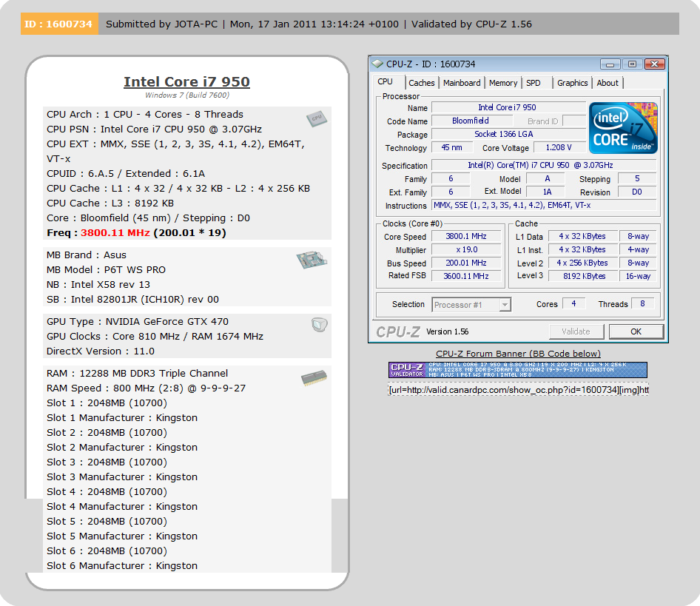700x606 pixels.
Task: Click the CPU chip icon beside CPU Arch
Action: click(x=317, y=119)
